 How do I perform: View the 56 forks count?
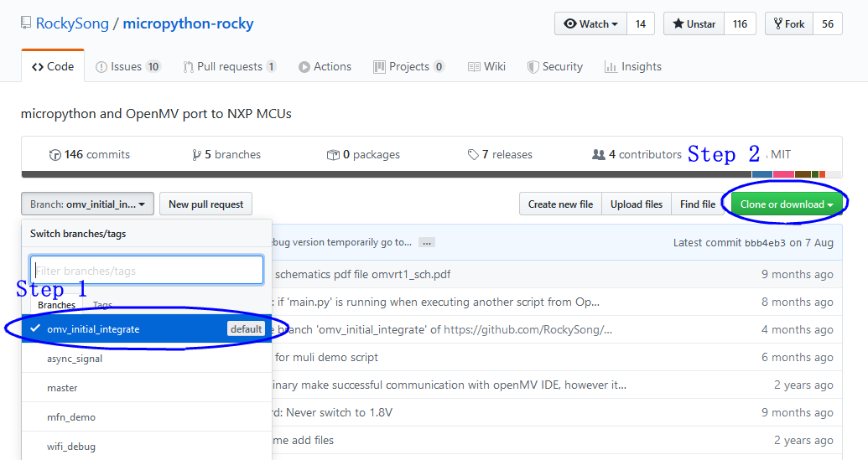point(828,23)
